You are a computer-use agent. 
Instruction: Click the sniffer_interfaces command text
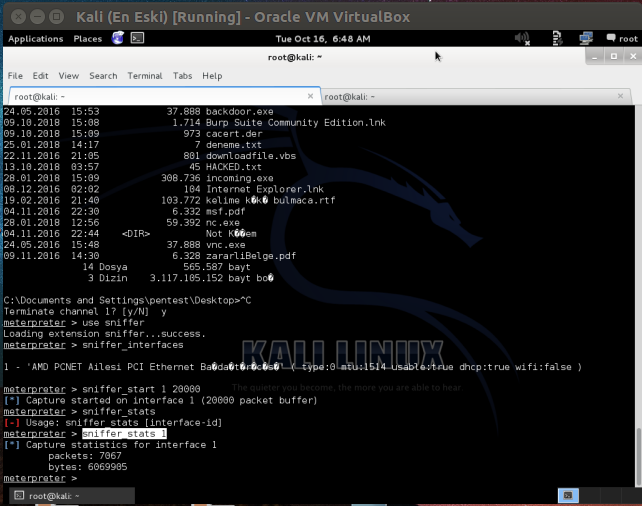coord(133,345)
